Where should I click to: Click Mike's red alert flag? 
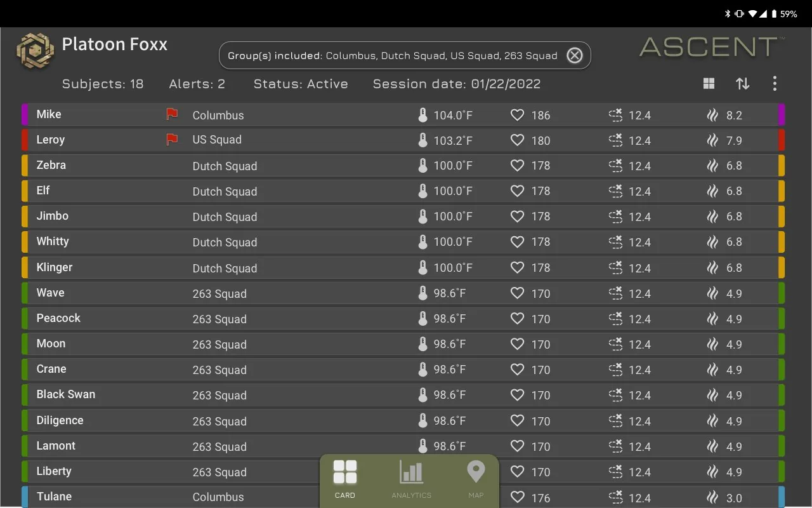click(172, 114)
